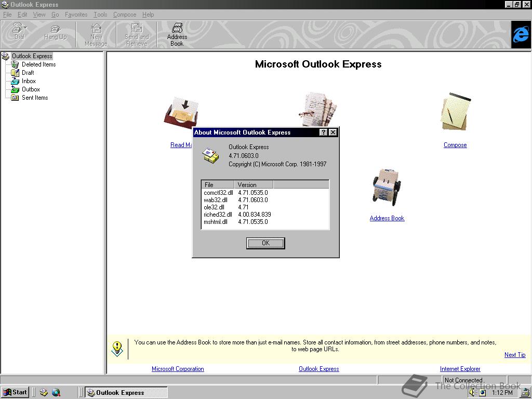This screenshot has height=399, width=532.
Task: Click the New Message toolbar icon
Action: [96, 35]
